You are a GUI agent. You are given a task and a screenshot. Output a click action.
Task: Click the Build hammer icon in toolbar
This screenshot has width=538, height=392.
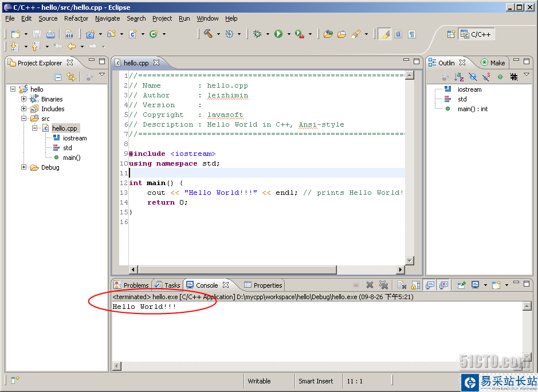[x=208, y=34]
